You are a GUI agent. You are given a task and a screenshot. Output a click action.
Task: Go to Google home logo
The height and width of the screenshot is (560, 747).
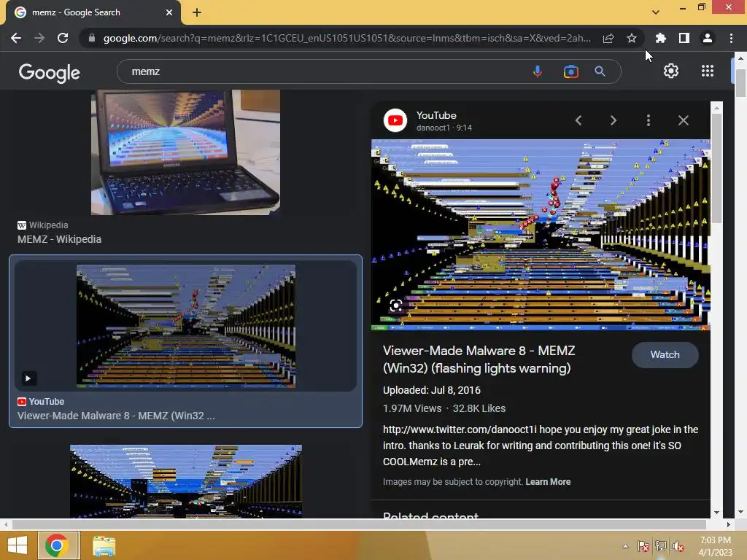[50, 72]
